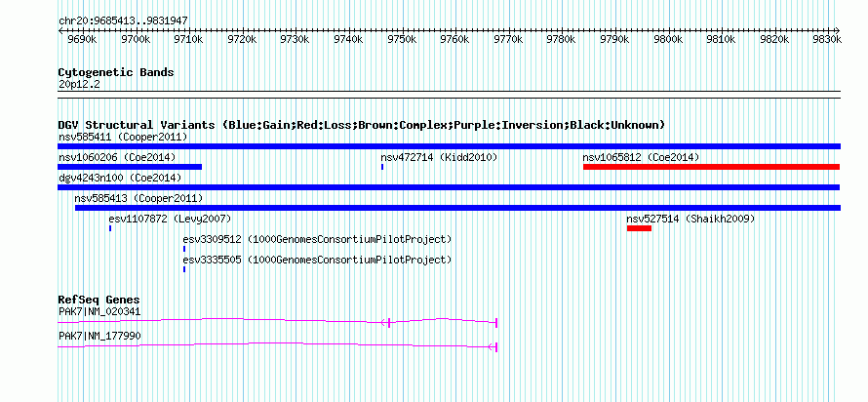Click the PAK7 NM_020341 magenta gene line
This screenshot has width=868, height=402.
point(277,321)
